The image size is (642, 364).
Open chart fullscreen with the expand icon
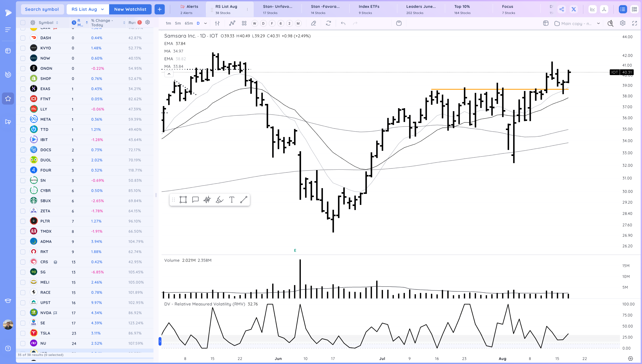coord(635,23)
